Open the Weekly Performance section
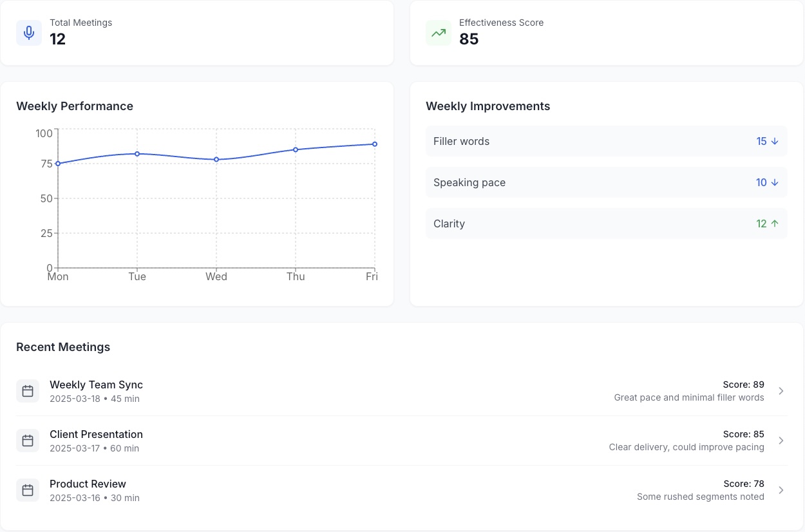Screen dimensions: 805x532 click(x=75, y=106)
